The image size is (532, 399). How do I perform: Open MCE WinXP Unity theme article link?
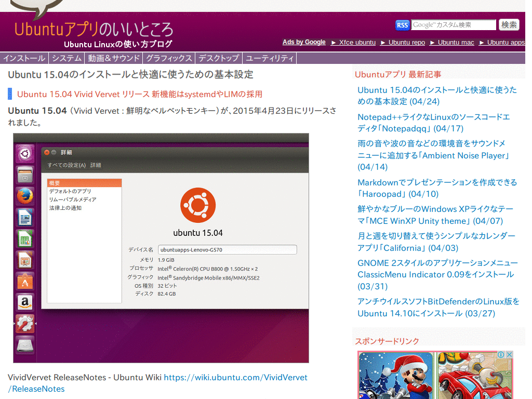click(x=435, y=215)
